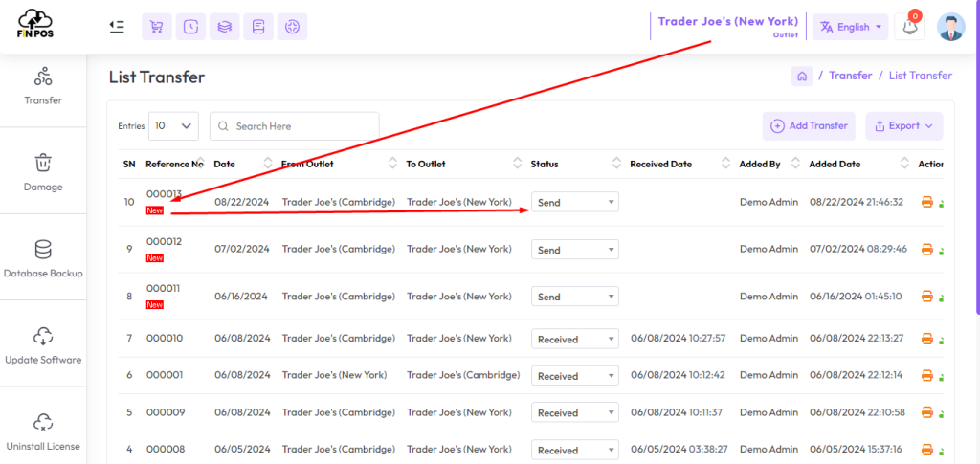Click added date 06/05/2024 15:37:16

tap(857, 450)
